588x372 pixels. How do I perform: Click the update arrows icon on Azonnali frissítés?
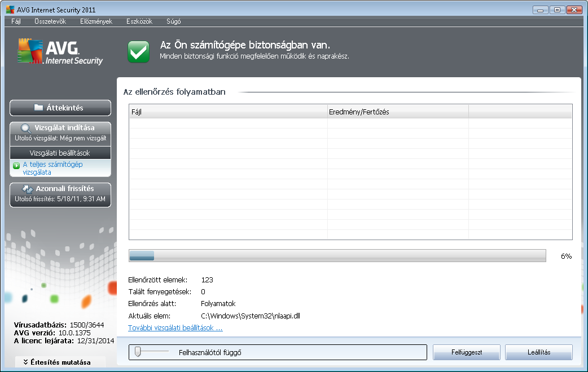28,189
